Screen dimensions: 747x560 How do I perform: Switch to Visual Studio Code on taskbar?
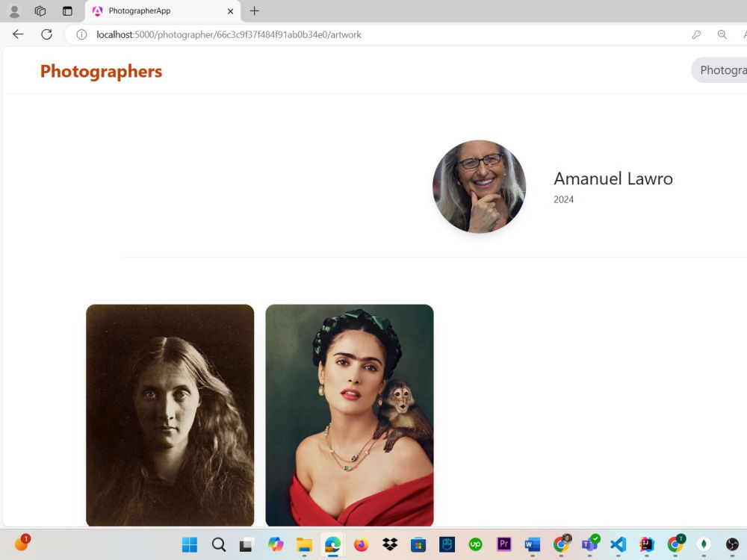(618, 544)
